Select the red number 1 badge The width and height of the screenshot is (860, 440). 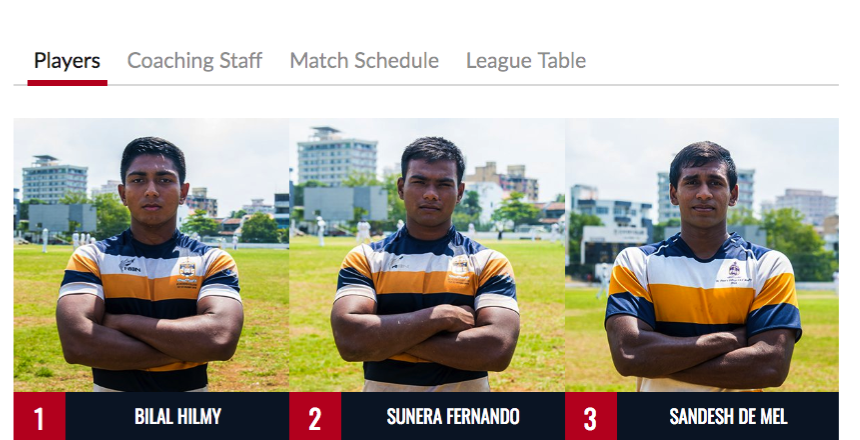click(x=39, y=416)
